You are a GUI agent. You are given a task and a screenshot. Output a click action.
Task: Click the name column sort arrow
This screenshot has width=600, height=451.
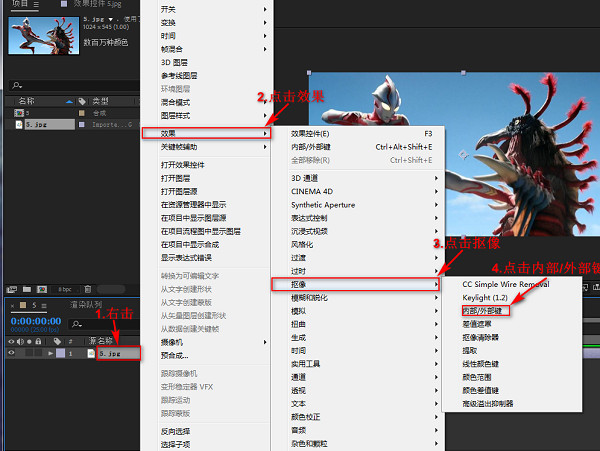point(69,101)
